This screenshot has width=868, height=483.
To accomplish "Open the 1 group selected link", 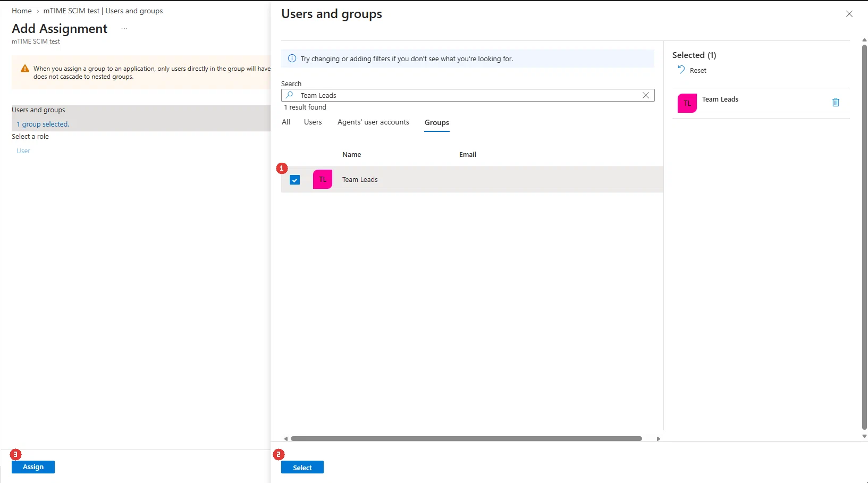I will [x=43, y=124].
